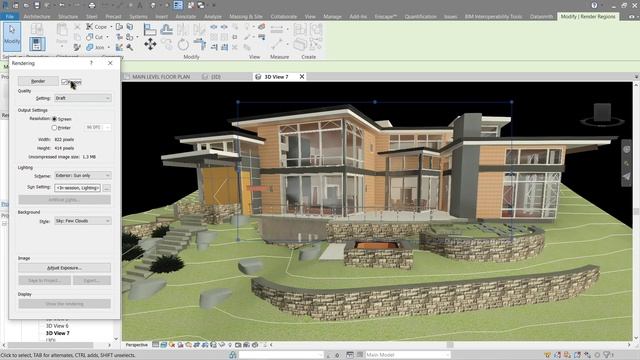640x360 pixels.
Task: Click the Render button
Action: coord(38,81)
